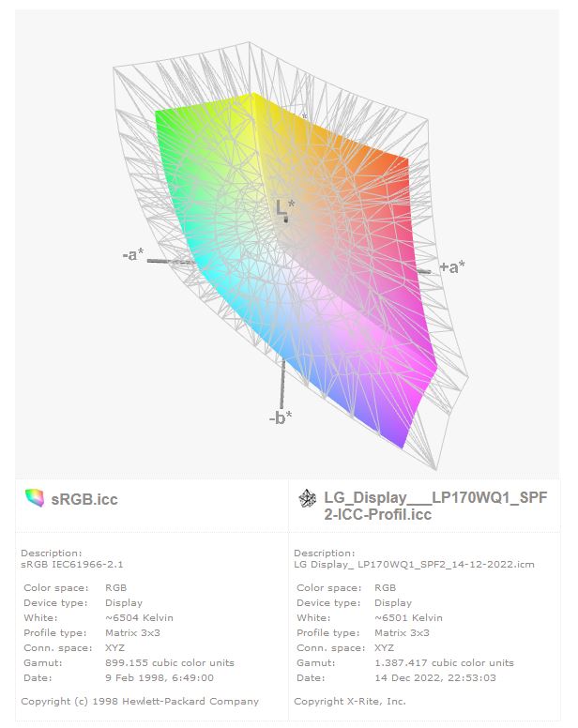Click the +a* axis label
The height and width of the screenshot is (728, 578).
click(x=452, y=267)
